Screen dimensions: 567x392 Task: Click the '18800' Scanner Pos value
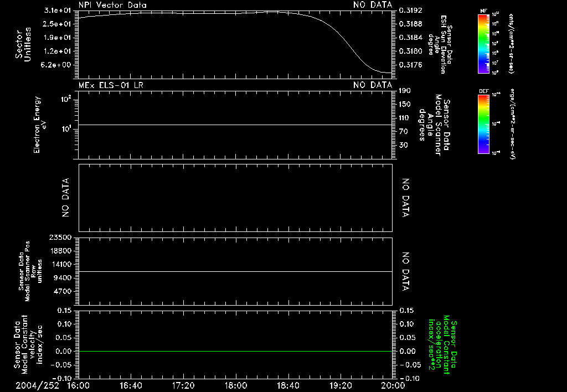[x=60, y=251]
